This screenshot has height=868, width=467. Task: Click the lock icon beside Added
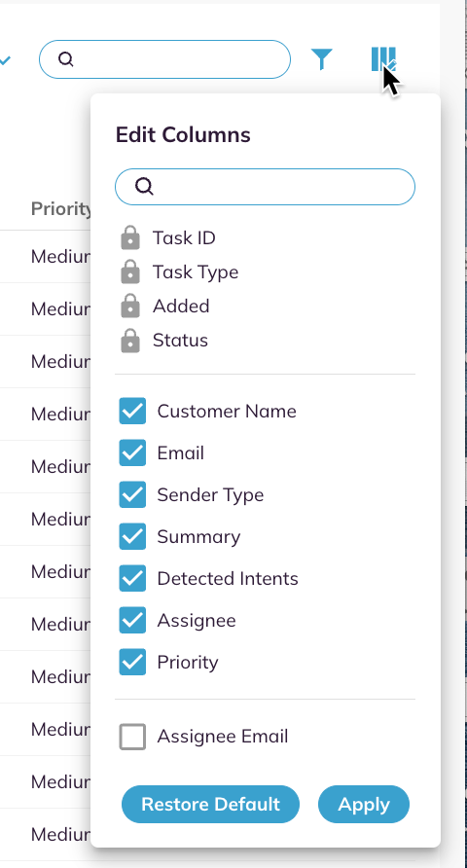[130, 307]
